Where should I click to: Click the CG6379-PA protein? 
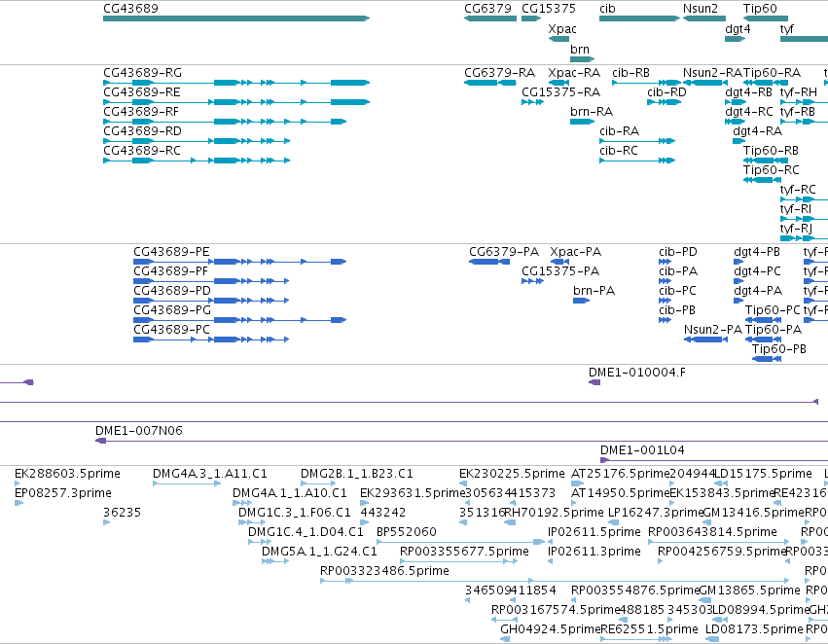(x=489, y=262)
